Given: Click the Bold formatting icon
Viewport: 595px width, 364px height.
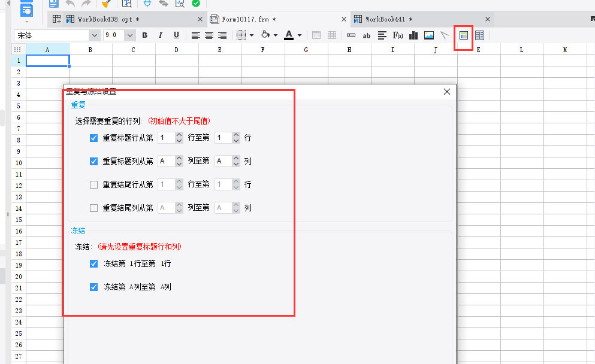Looking at the screenshot, I should point(144,35).
